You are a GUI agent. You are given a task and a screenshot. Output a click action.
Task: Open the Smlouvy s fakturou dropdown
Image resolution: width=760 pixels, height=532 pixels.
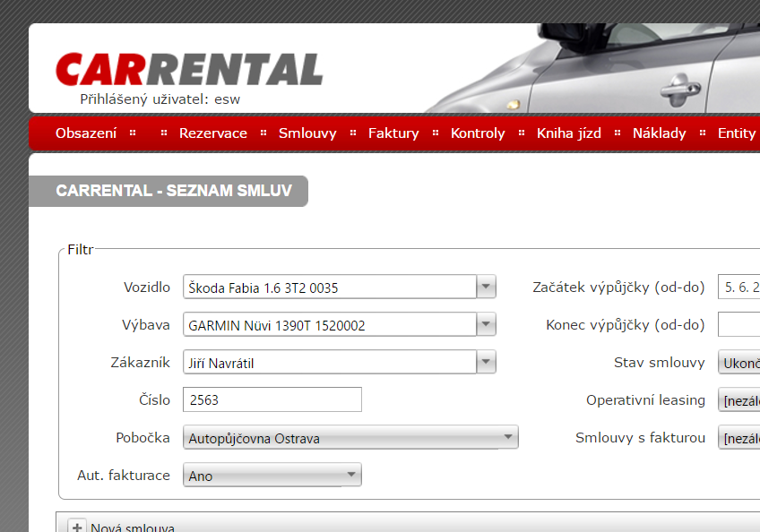pyautogui.click(x=738, y=438)
